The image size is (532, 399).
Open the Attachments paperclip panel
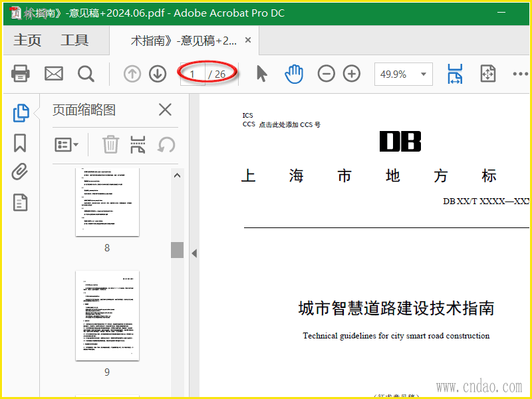20,172
